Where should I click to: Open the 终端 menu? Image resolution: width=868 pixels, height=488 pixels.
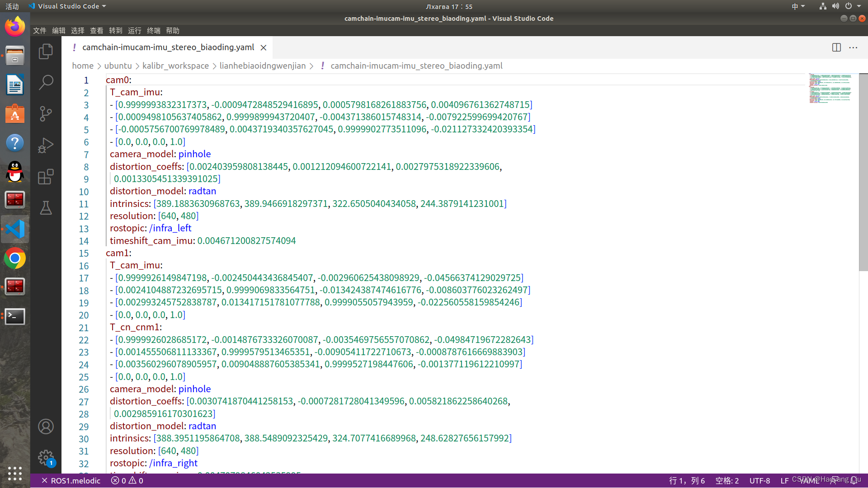153,30
